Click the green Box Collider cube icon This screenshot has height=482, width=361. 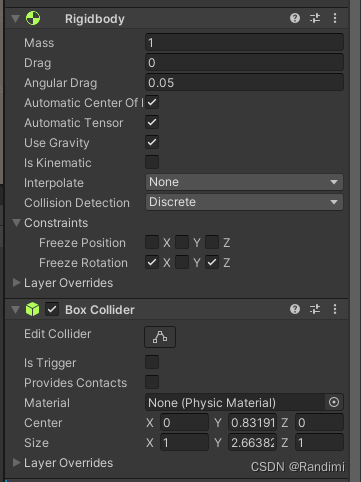(x=33, y=309)
